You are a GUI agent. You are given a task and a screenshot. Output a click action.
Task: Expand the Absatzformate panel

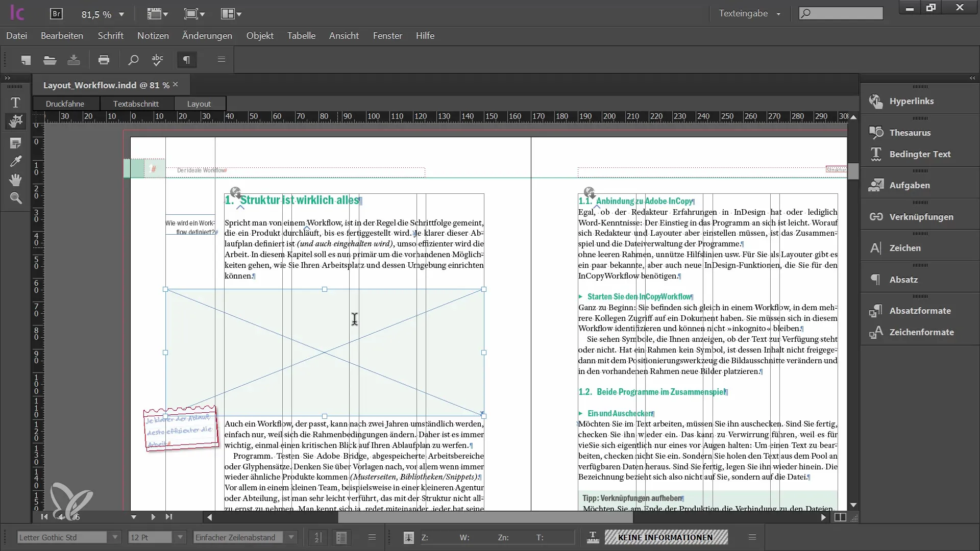[x=919, y=310]
